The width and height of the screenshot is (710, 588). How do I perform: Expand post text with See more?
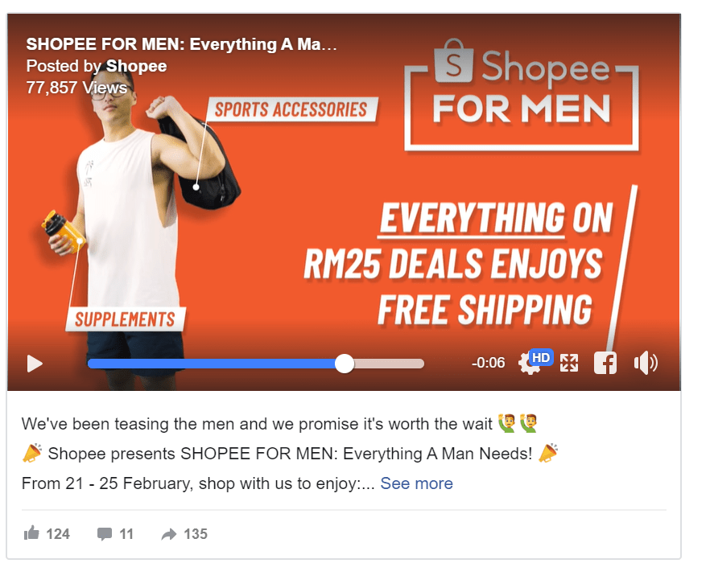click(416, 483)
